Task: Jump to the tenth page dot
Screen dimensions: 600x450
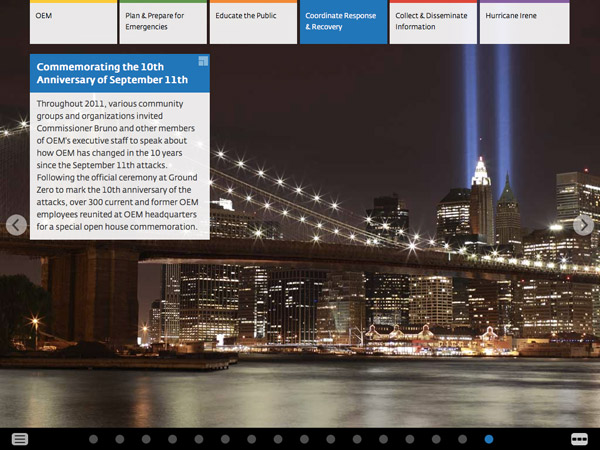Action: 331,439
